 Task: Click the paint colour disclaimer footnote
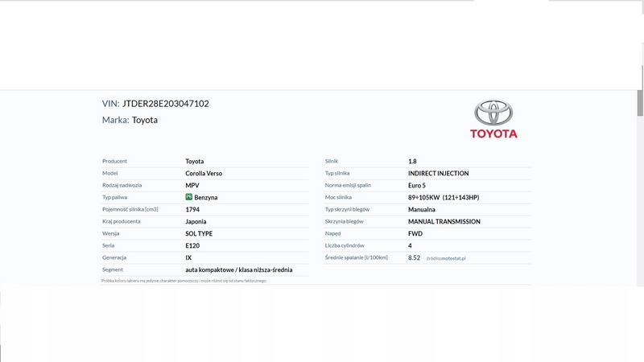(x=184, y=281)
